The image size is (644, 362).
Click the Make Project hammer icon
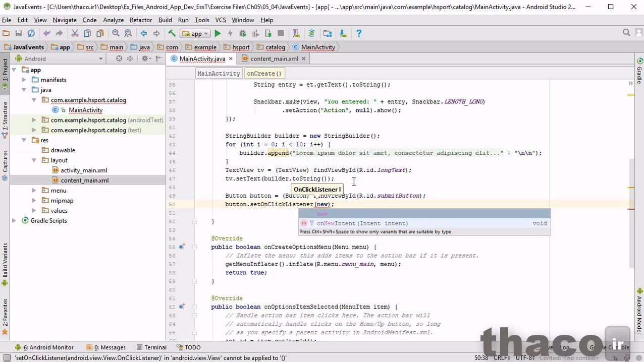[x=172, y=33]
